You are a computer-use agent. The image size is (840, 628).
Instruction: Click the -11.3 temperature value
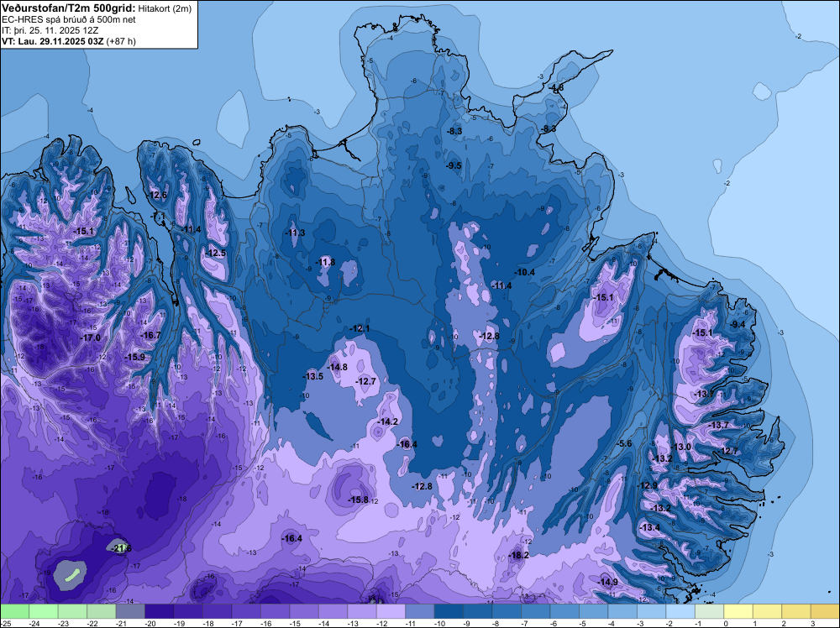295,233
